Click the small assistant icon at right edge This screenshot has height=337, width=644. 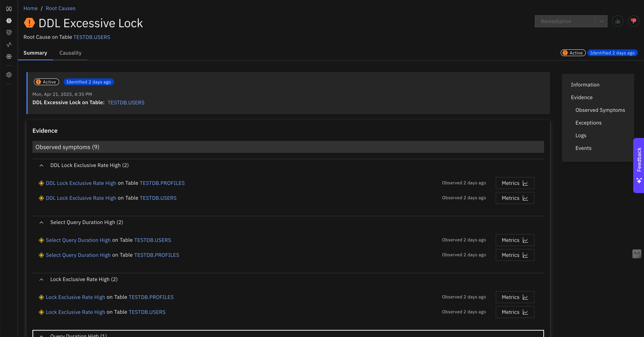tap(637, 254)
